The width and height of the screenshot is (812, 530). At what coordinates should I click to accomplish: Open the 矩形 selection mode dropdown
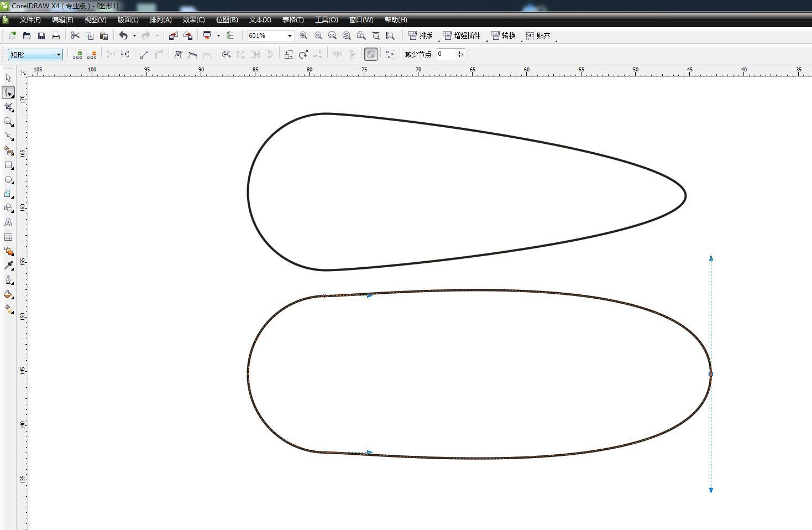point(35,54)
